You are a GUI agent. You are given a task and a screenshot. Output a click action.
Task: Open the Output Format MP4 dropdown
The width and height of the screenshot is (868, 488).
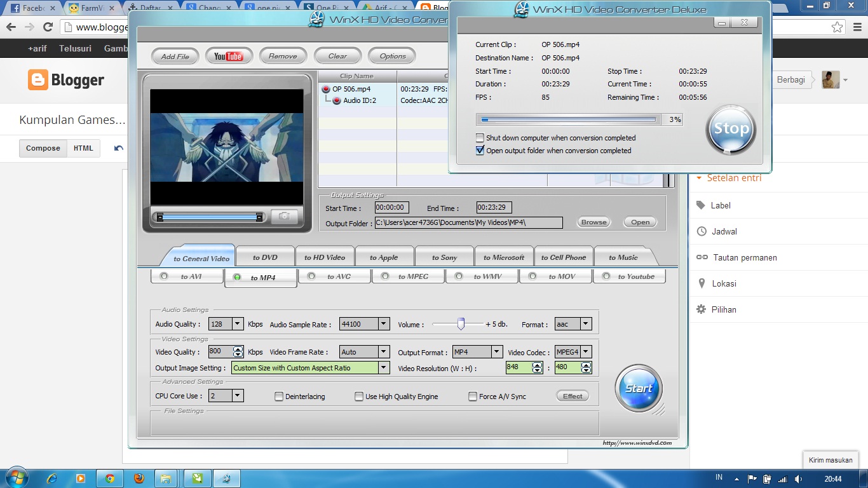point(497,352)
